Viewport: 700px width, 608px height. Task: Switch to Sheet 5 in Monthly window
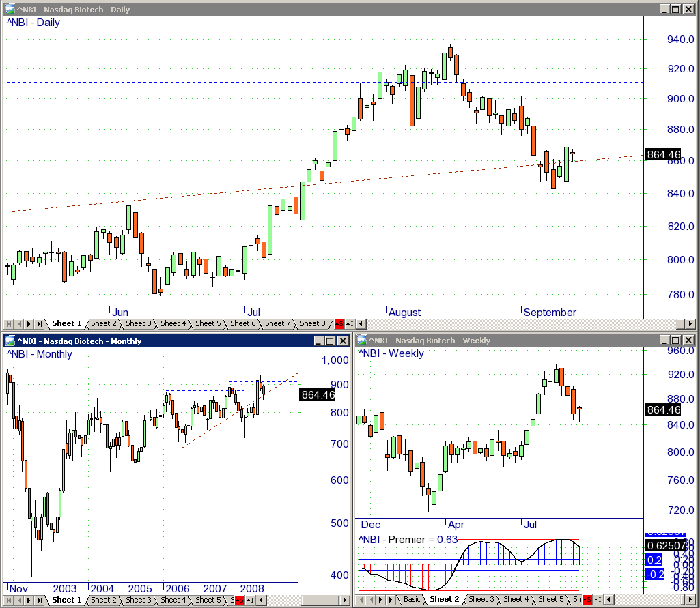tap(208, 600)
